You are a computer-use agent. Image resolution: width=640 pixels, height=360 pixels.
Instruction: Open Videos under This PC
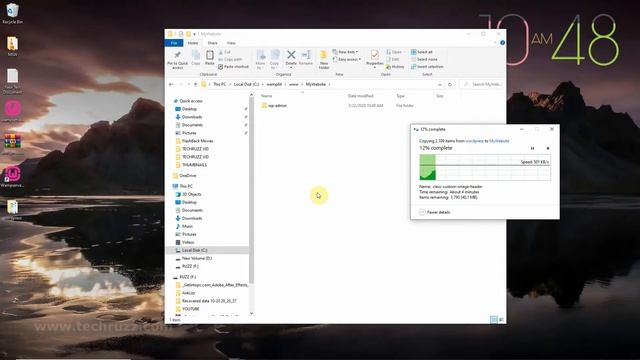(188, 242)
